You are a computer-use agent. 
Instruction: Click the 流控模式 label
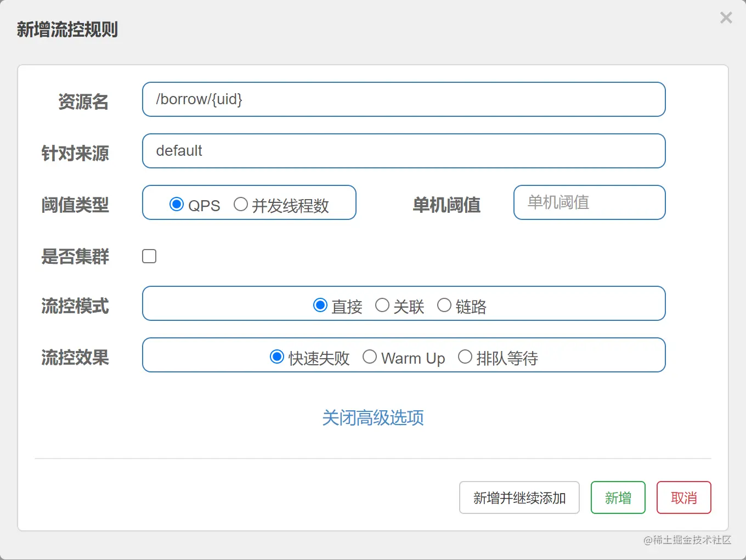[75, 306]
